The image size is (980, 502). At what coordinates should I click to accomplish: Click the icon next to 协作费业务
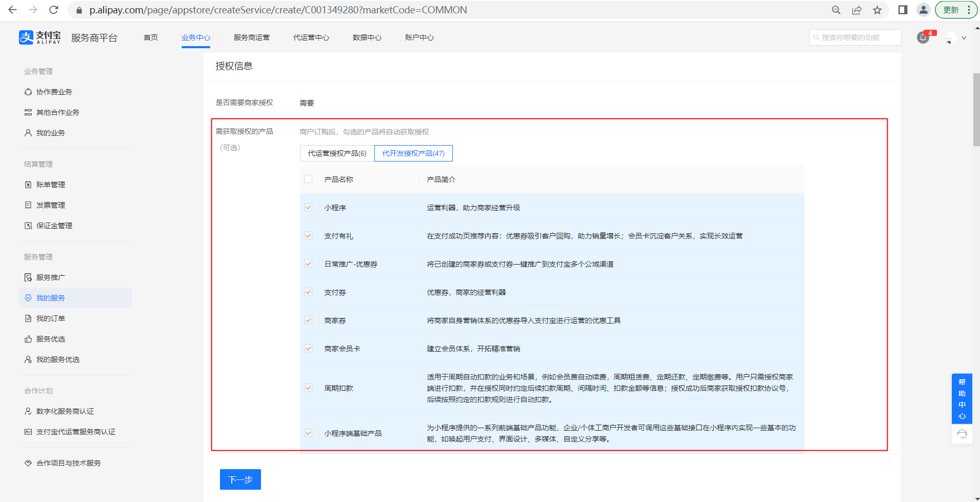click(28, 92)
